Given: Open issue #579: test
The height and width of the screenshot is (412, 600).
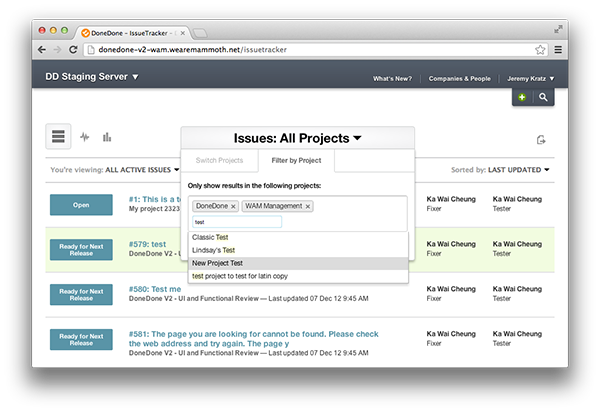Looking at the screenshot, I should [147, 244].
